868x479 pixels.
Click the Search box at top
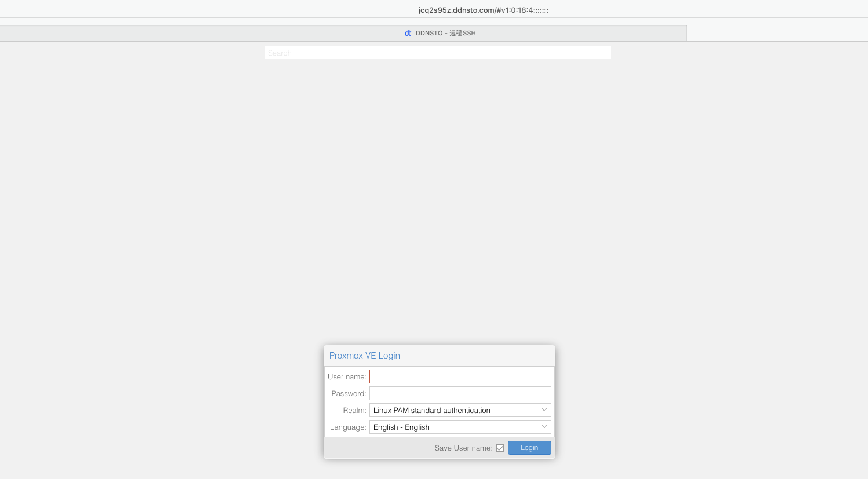[x=438, y=53]
